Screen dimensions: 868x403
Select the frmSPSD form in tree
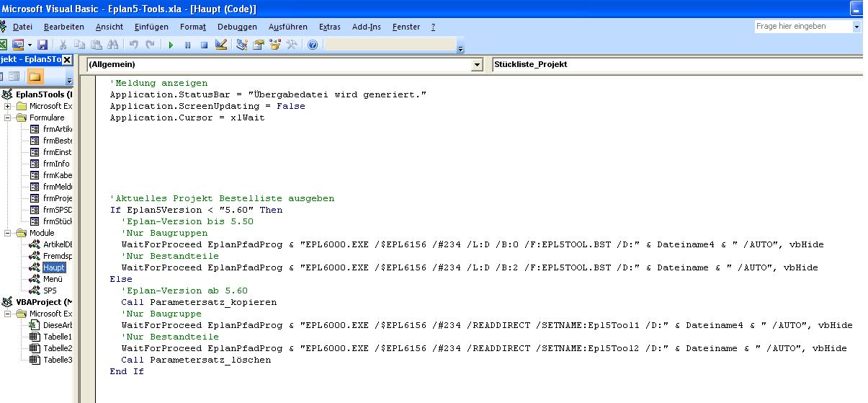coord(57,210)
